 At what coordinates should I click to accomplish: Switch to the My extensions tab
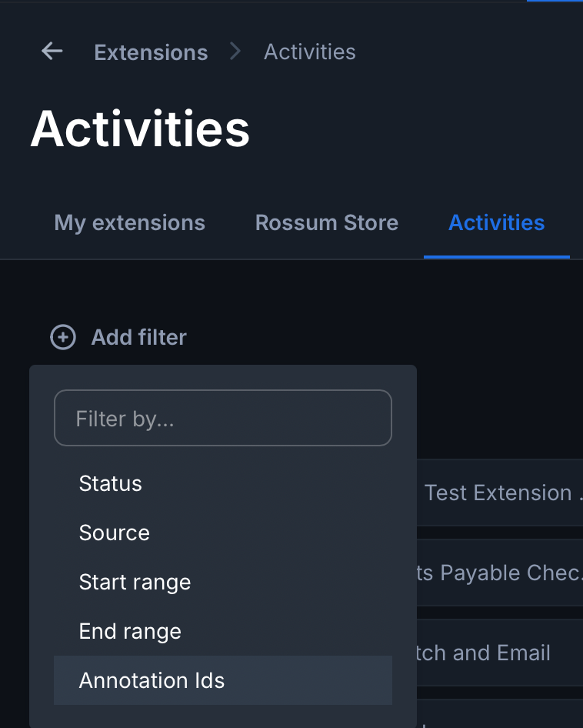pos(129,223)
